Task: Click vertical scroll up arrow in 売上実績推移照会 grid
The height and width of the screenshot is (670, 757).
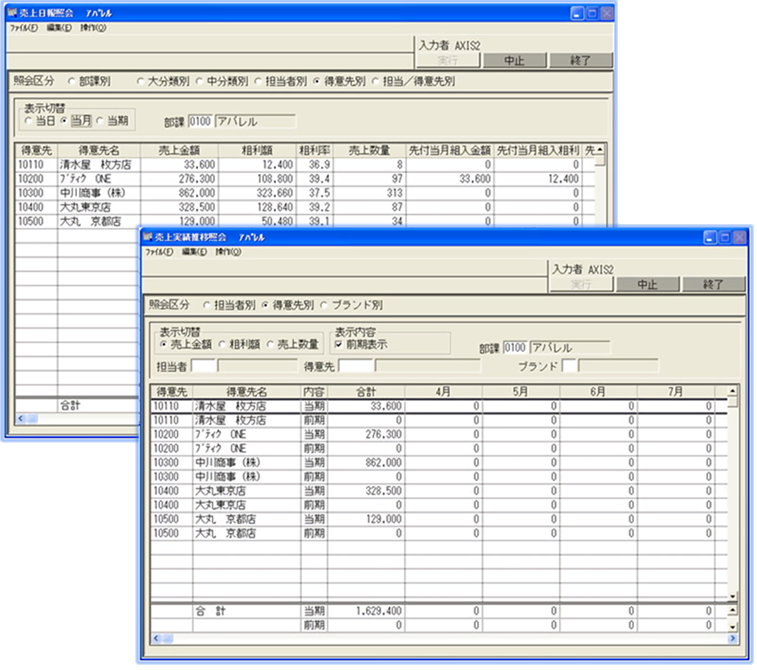Action: point(732,391)
